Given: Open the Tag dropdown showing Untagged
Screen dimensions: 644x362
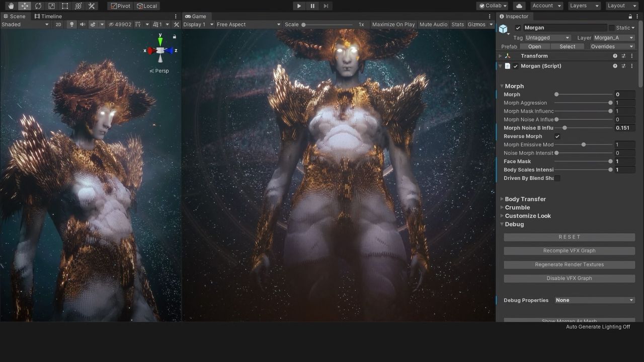Looking at the screenshot, I should (x=547, y=37).
